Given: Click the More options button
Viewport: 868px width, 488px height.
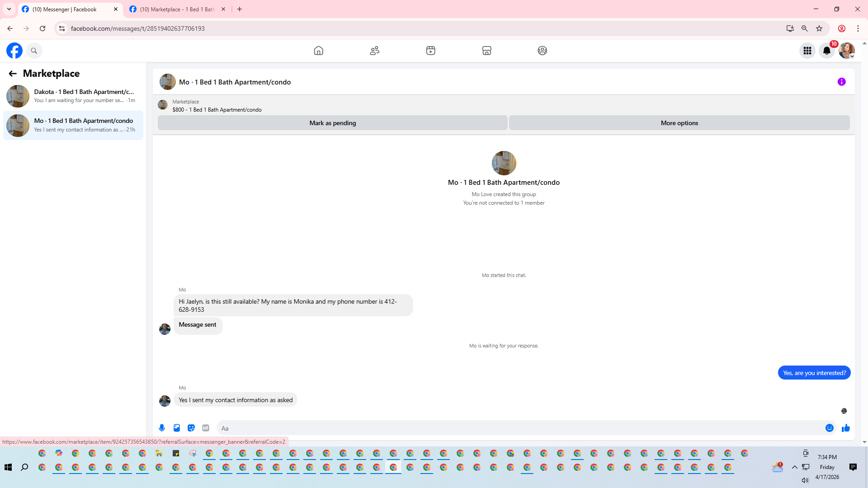Looking at the screenshot, I should pyautogui.click(x=679, y=123).
